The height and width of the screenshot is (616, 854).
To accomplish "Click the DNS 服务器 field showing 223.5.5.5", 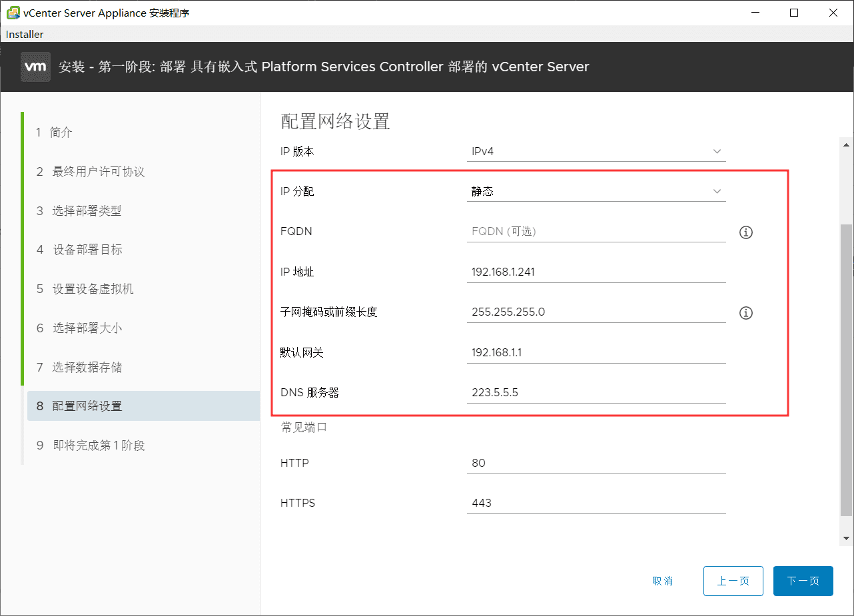I will (x=596, y=392).
